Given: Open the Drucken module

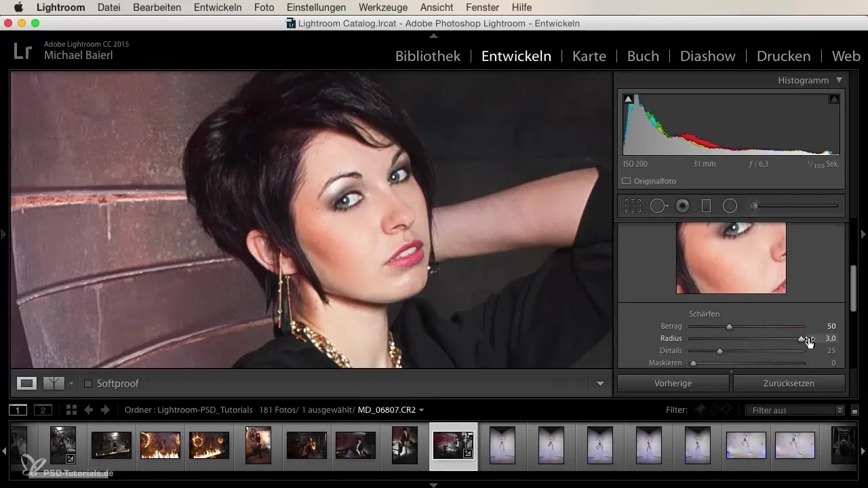Looking at the screenshot, I should point(783,56).
